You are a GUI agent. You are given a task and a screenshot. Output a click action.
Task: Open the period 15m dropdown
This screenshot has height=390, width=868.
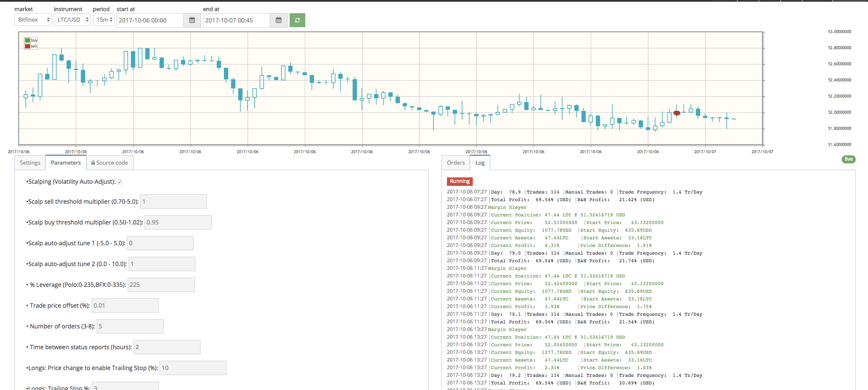point(103,20)
